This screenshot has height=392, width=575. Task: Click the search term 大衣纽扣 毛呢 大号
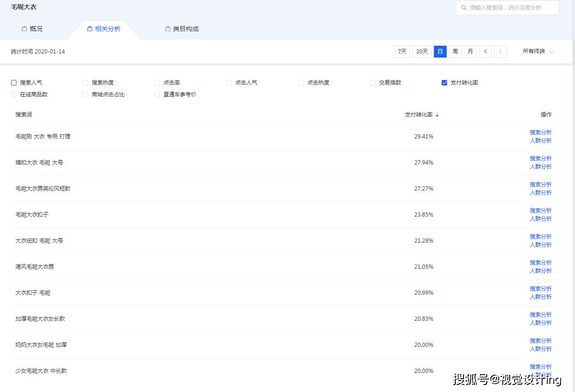pyautogui.click(x=39, y=241)
